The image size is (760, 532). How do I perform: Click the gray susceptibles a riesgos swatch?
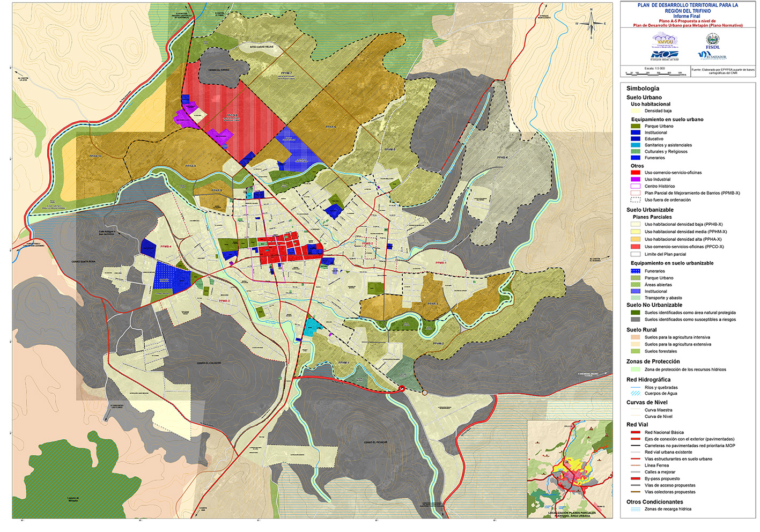coord(636,320)
